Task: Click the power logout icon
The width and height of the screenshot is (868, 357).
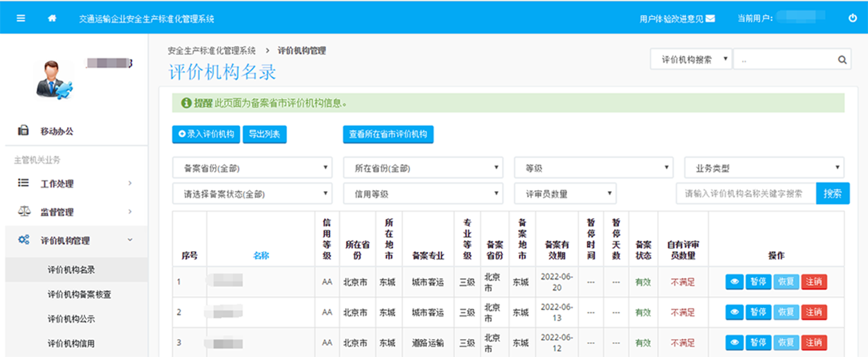Action: 852,19
